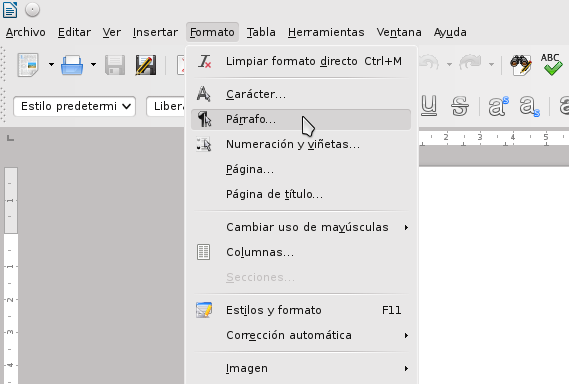The width and height of the screenshot is (569, 384).
Task: Expand the New document dropdown arrow
Action: [51, 65]
